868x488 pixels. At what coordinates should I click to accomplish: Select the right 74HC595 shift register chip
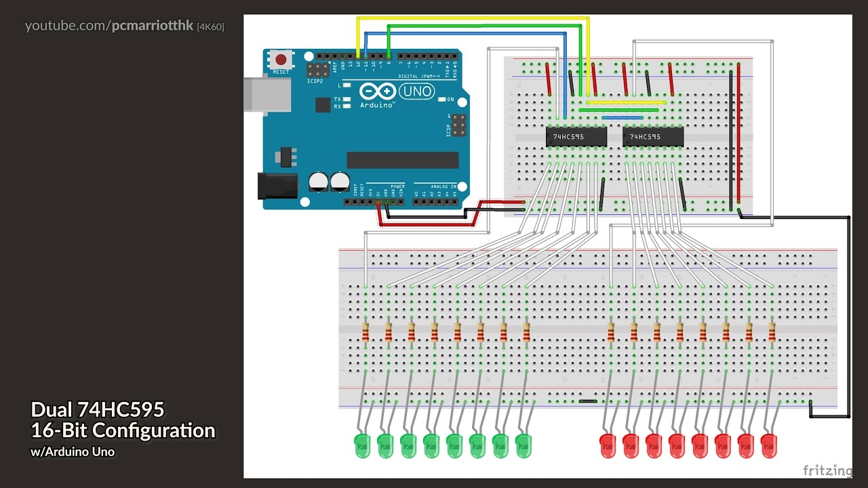[652, 137]
